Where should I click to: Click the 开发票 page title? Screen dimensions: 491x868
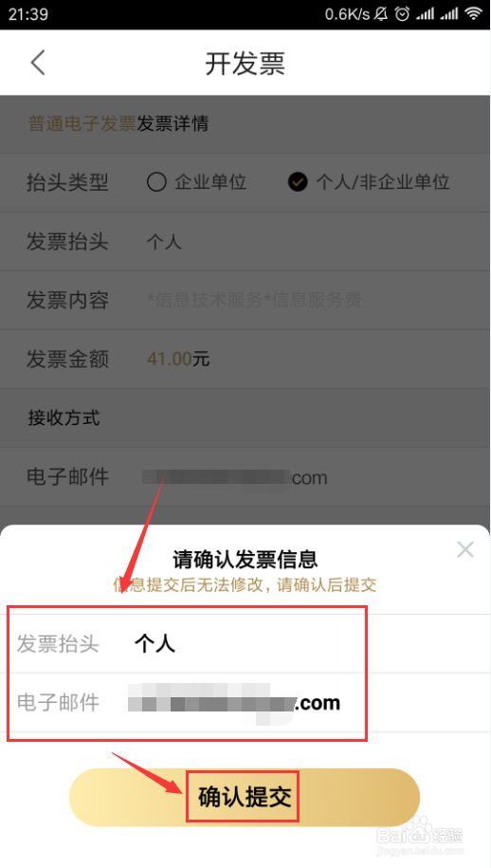coord(245,64)
